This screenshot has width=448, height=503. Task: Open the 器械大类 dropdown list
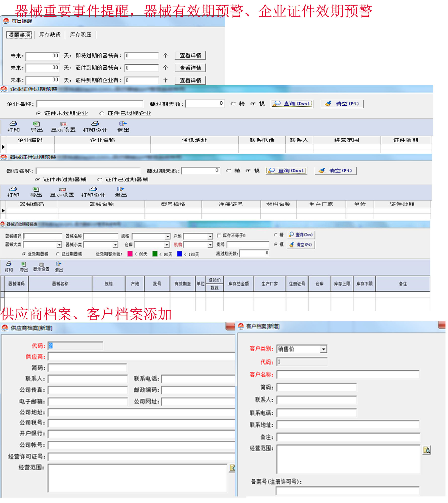[59, 244]
